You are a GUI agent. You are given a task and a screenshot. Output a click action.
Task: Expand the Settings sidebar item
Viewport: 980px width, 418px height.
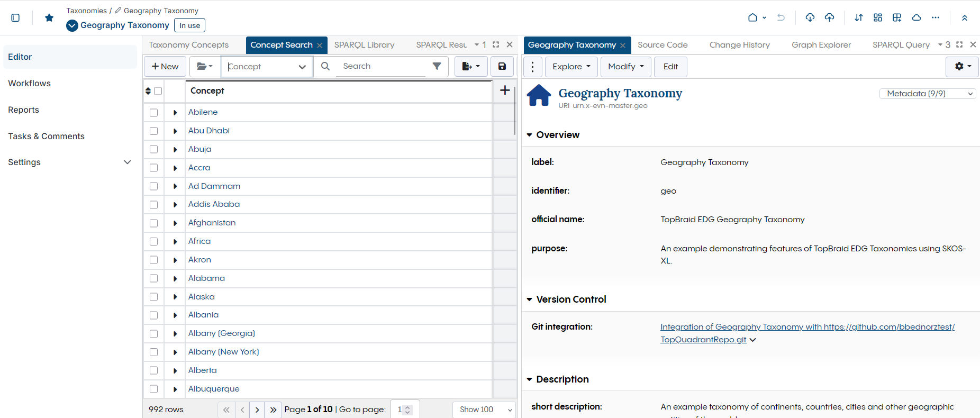tap(69, 162)
